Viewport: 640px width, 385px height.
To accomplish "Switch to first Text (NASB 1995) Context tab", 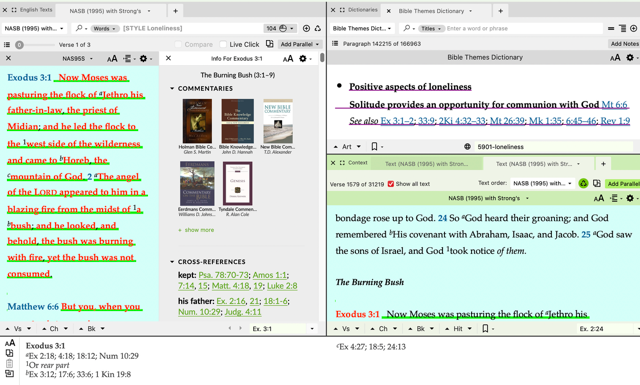I will [x=427, y=164].
